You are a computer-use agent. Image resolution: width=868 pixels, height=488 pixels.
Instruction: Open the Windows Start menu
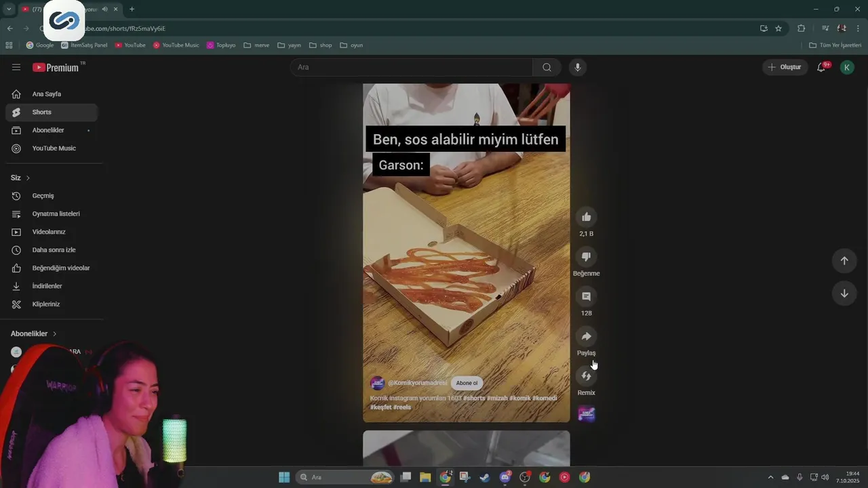coord(284,477)
